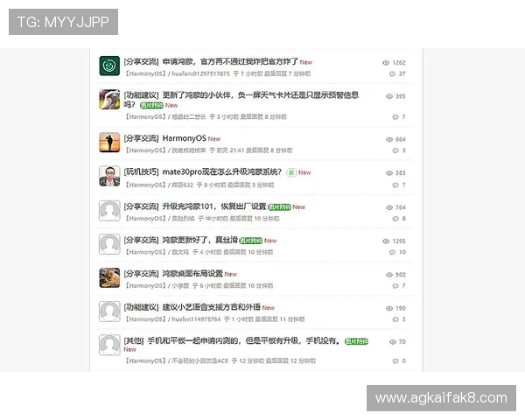
Task: Click the [玩机技巧] category tag
Action: [x=141, y=172]
